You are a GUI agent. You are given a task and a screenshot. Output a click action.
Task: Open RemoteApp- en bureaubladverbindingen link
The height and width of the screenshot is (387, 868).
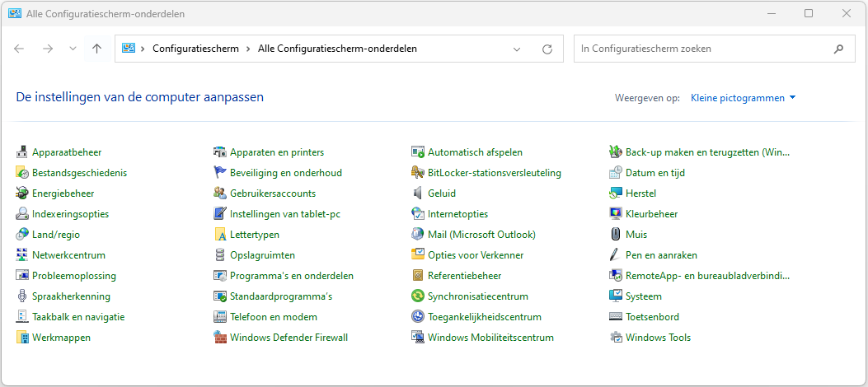(x=708, y=276)
